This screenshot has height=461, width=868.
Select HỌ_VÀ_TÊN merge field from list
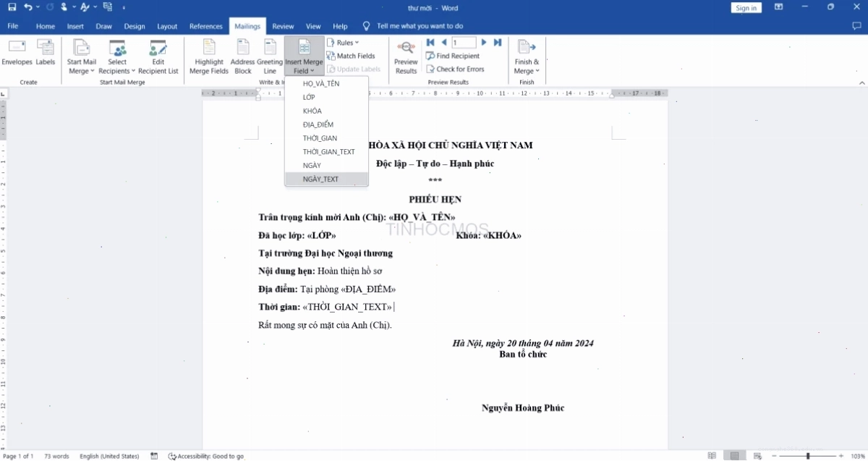pos(327,84)
